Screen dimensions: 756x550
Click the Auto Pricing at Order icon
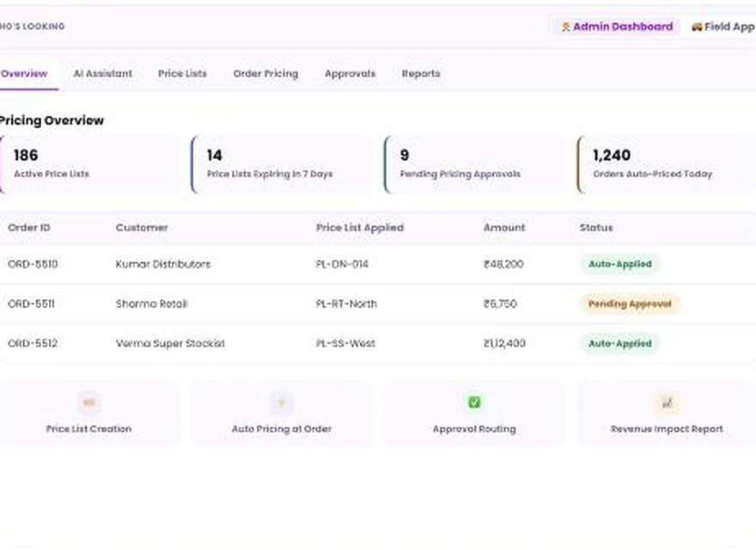tap(282, 403)
